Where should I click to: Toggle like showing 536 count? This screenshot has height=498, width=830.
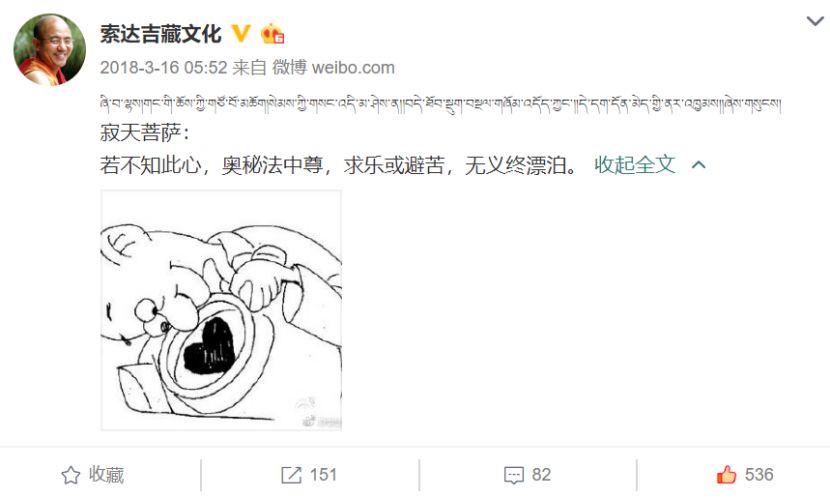pyautogui.click(x=745, y=474)
